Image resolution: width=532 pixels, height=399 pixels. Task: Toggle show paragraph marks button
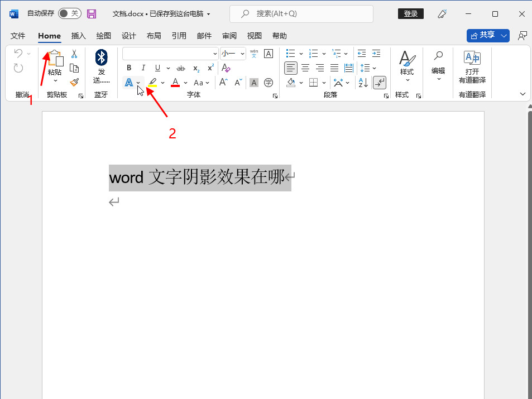[380, 83]
